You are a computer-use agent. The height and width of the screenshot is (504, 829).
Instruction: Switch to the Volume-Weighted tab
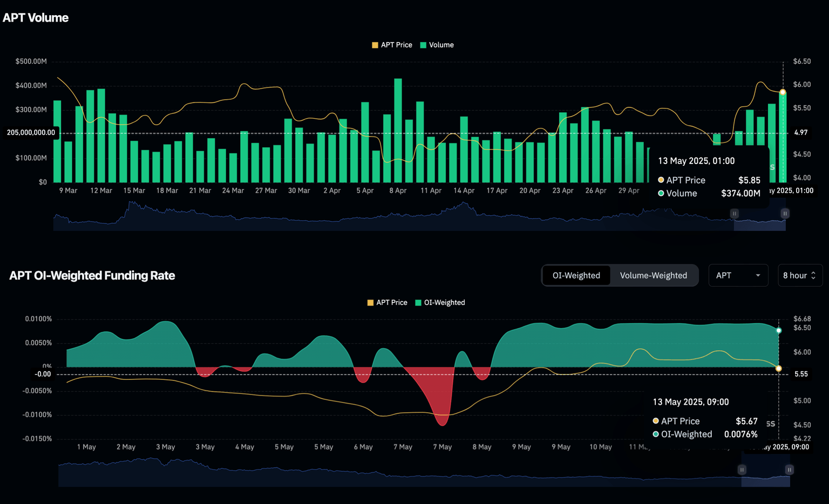pos(653,275)
